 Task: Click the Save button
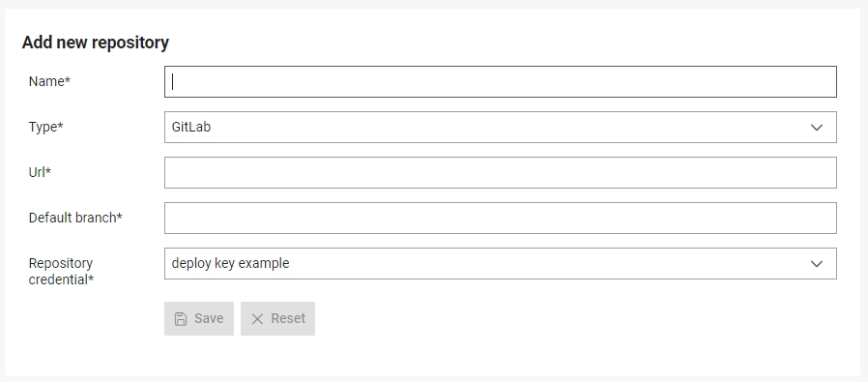tap(199, 319)
